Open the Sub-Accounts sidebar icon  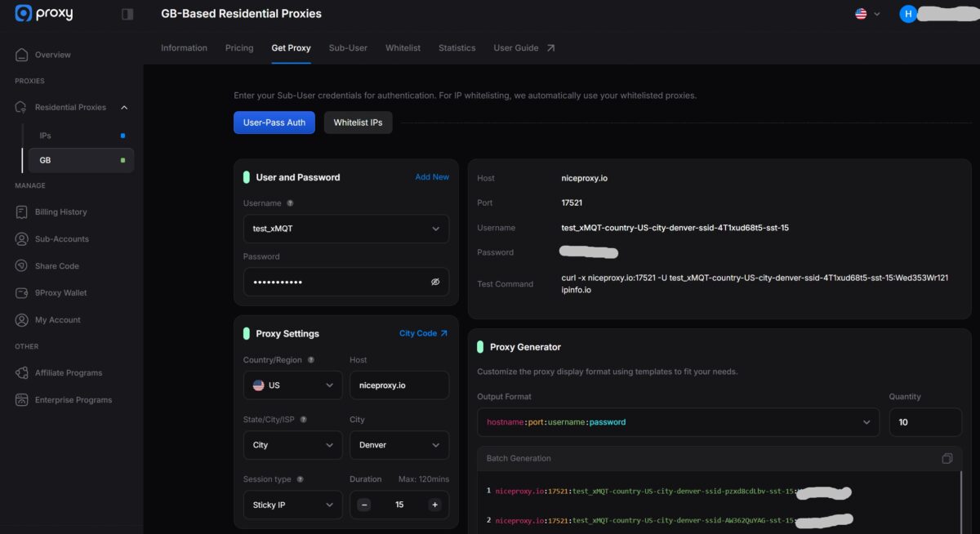tap(22, 238)
